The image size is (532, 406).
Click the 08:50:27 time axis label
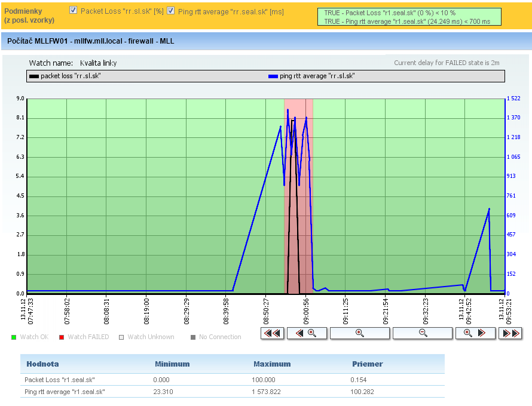[266, 311]
